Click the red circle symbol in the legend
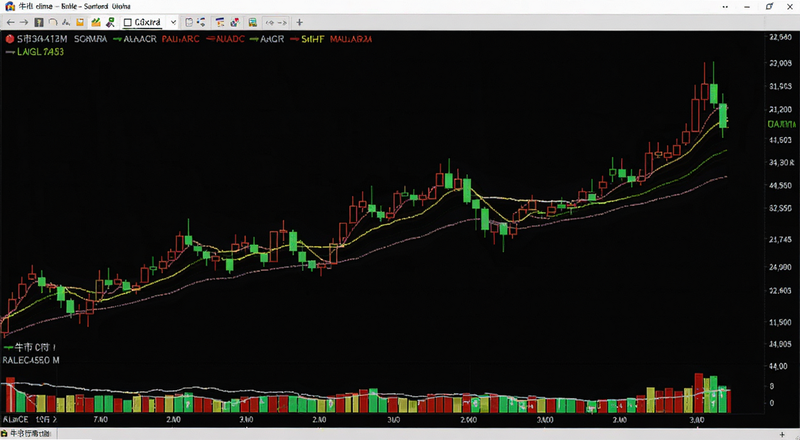This screenshot has width=800, height=440. (10, 39)
